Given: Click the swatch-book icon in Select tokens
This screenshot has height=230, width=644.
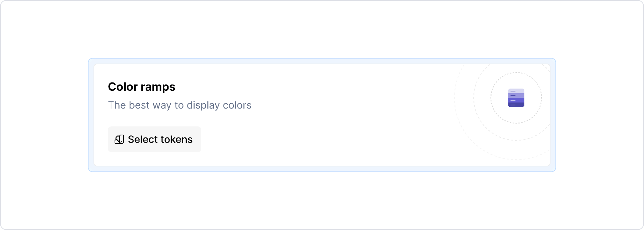Looking at the screenshot, I should click(x=119, y=139).
